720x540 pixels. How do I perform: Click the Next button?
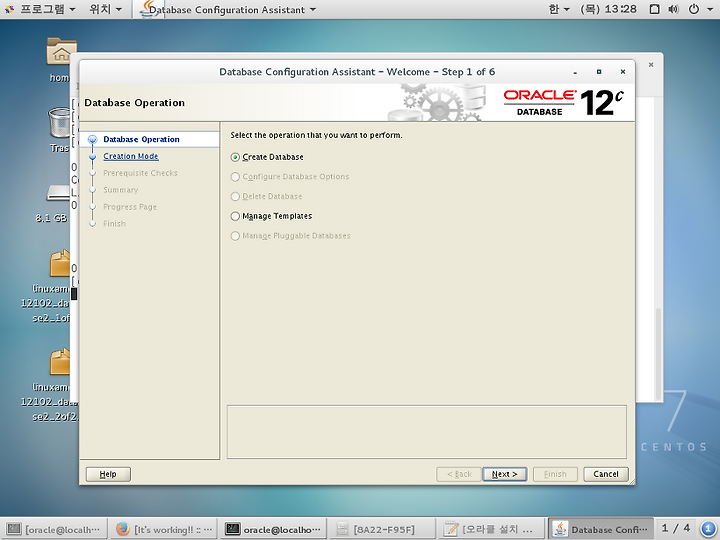tap(504, 474)
